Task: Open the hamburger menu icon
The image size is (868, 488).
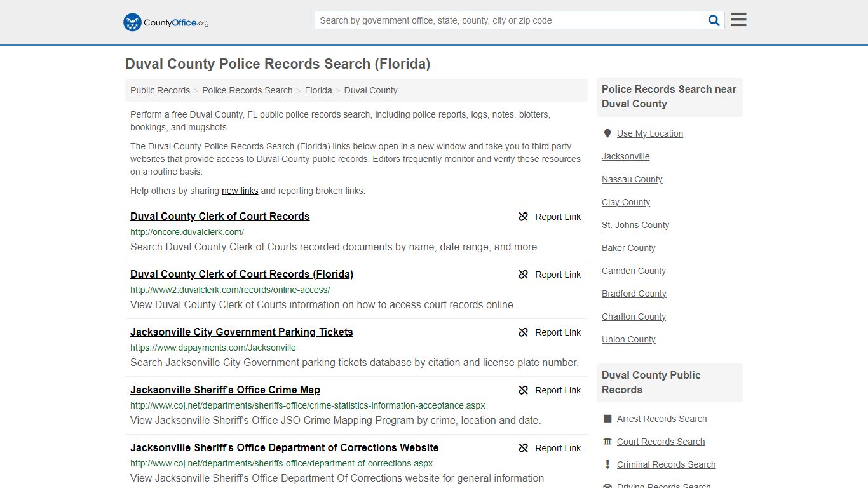Action: (738, 20)
